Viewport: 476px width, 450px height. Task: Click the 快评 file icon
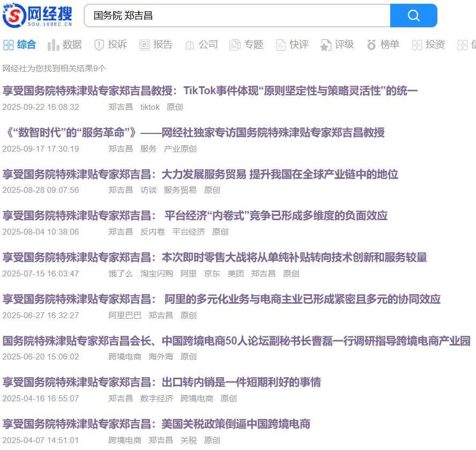(280, 45)
